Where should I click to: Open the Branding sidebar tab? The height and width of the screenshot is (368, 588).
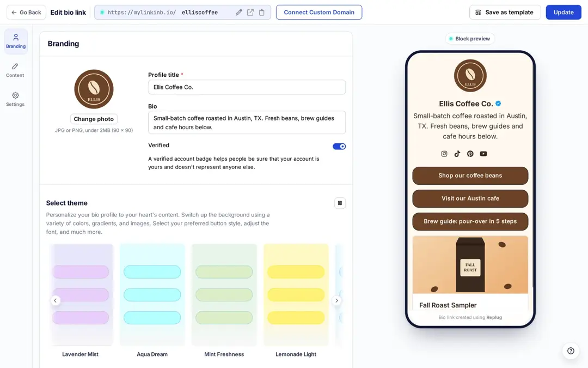(x=16, y=41)
